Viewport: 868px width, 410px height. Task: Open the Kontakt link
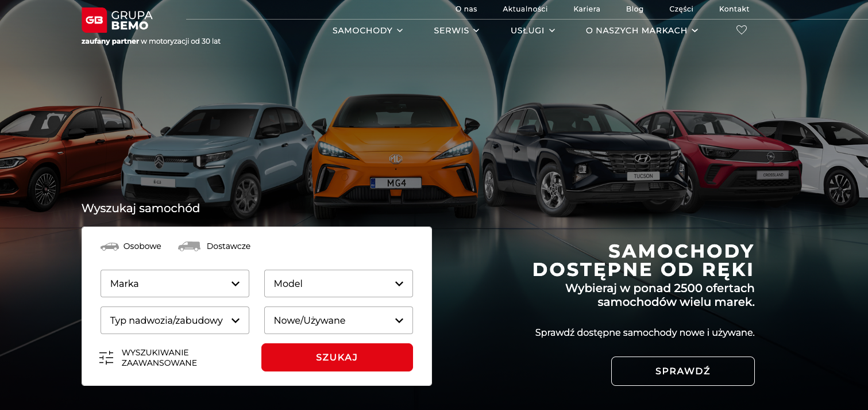(x=734, y=9)
